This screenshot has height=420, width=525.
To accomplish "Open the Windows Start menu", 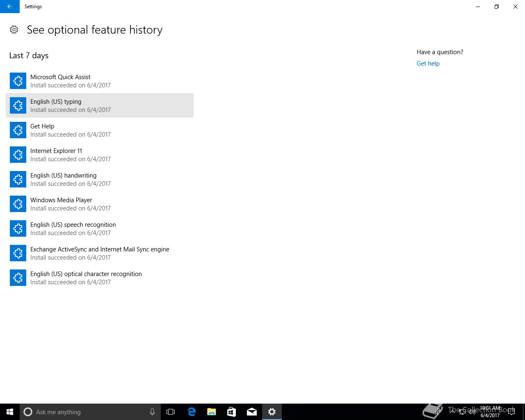I will point(10,412).
